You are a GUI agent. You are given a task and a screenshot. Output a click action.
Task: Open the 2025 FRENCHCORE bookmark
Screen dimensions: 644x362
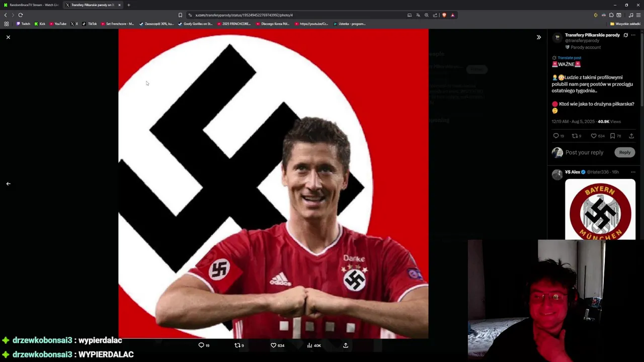click(x=234, y=24)
